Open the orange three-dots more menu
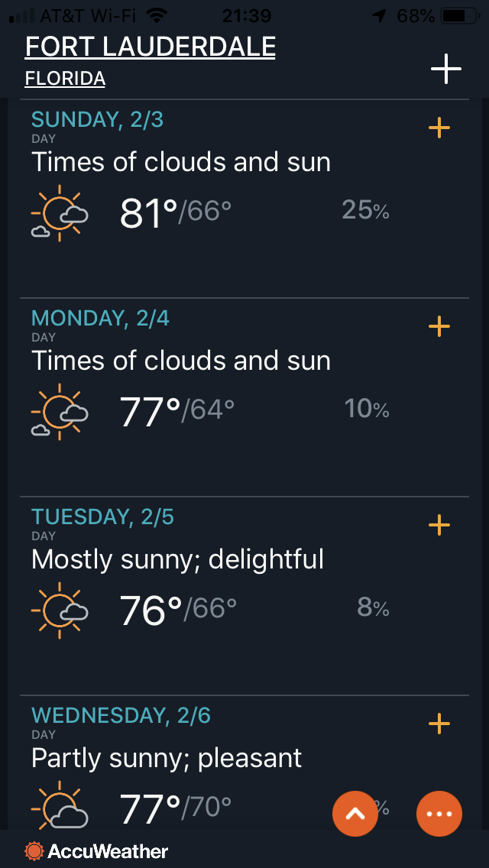 439,814
